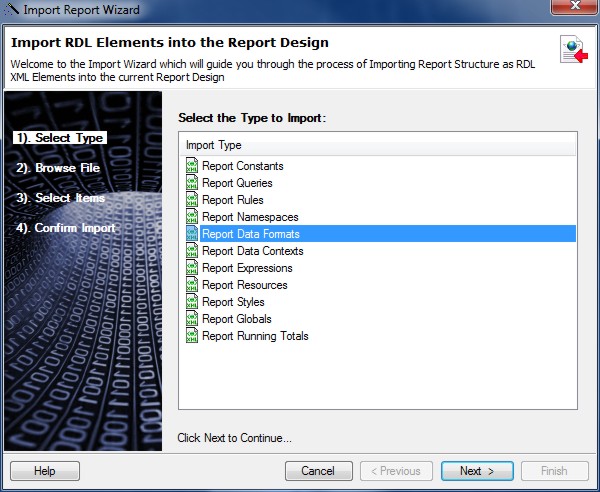
Task: Choose Report Running Totals entry
Action: pyautogui.click(x=254, y=336)
